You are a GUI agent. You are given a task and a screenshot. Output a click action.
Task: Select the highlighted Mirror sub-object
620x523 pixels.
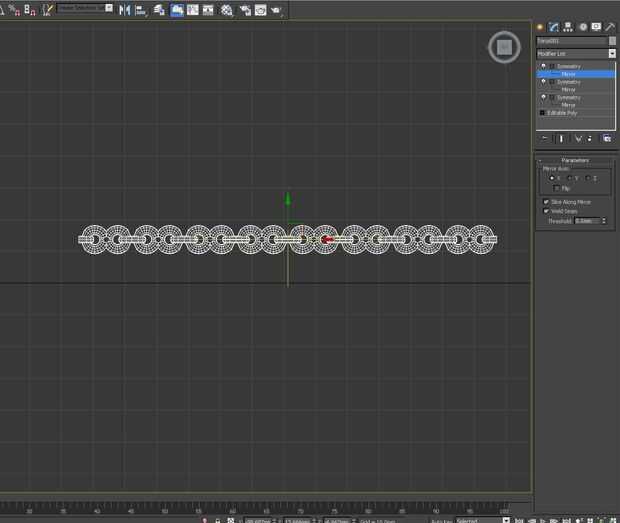576,74
